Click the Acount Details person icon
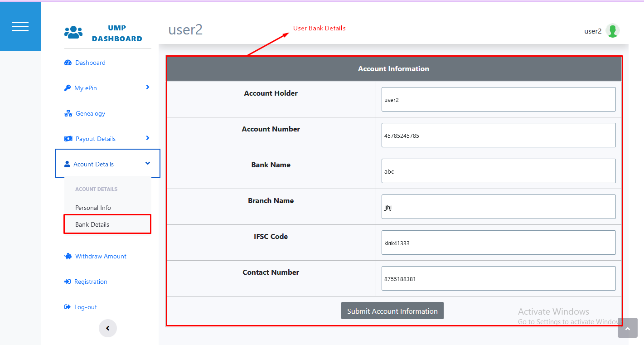644x345 pixels. pos(68,163)
